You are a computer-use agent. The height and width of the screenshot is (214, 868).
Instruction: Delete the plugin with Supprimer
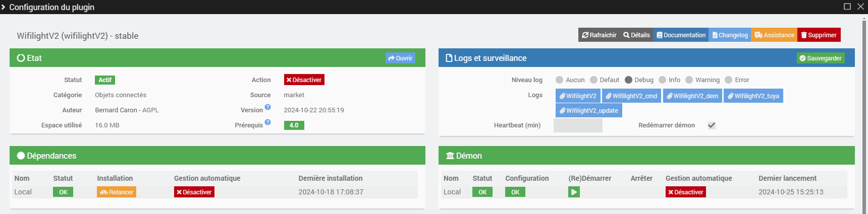[x=819, y=35]
